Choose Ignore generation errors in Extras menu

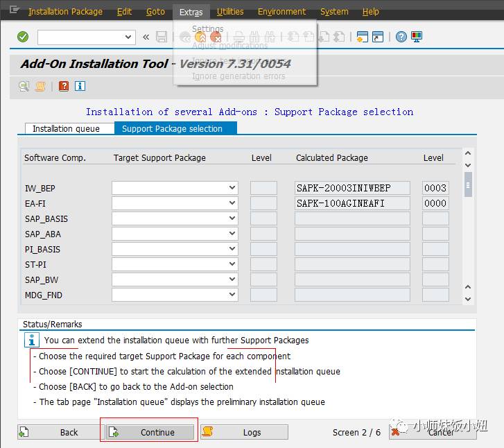[238, 76]
